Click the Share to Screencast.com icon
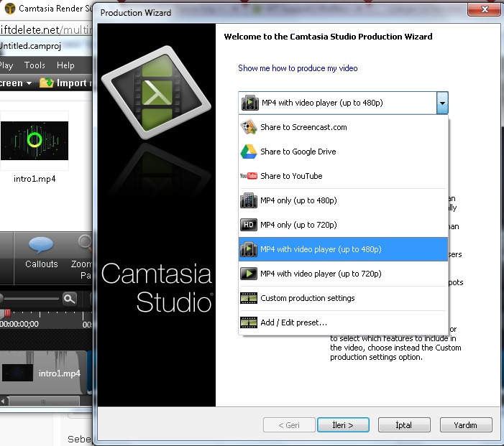504x446 pixels. click(249, 127)
